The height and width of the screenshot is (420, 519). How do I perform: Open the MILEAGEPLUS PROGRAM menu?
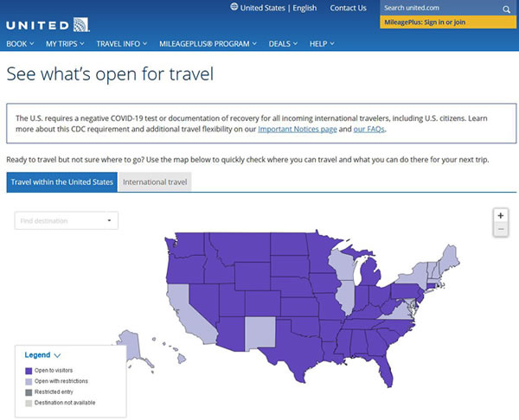pyautogui.click(x=208, y=44)
